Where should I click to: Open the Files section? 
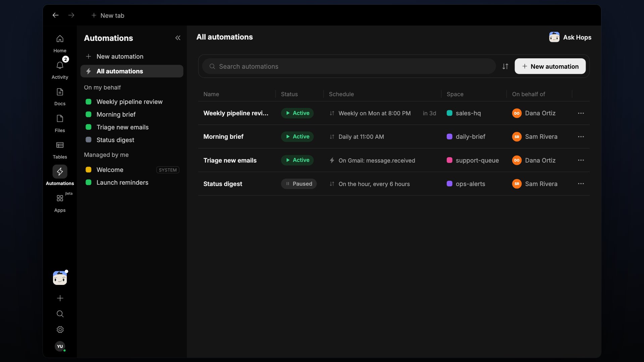tap(60, 123)
